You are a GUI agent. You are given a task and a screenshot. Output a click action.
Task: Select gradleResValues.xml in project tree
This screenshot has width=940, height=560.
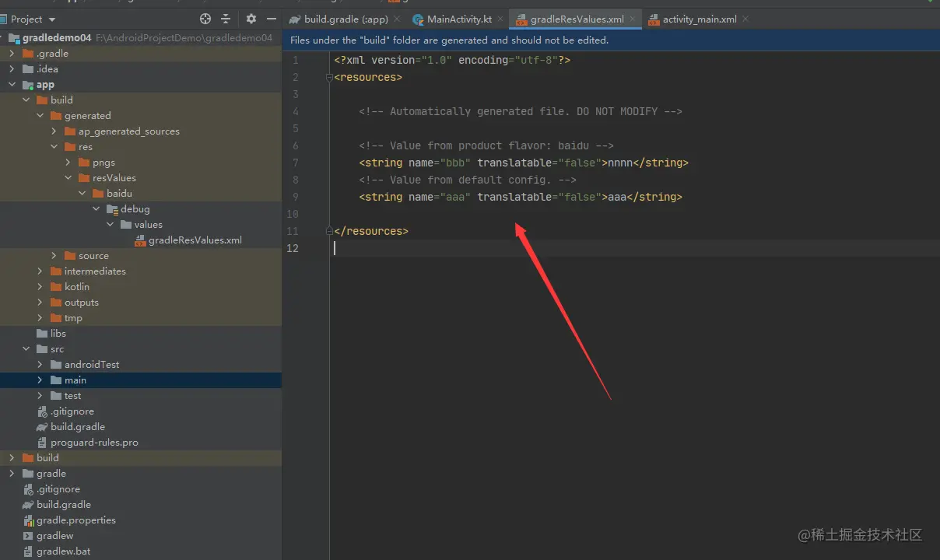click(x=195, y=240)
